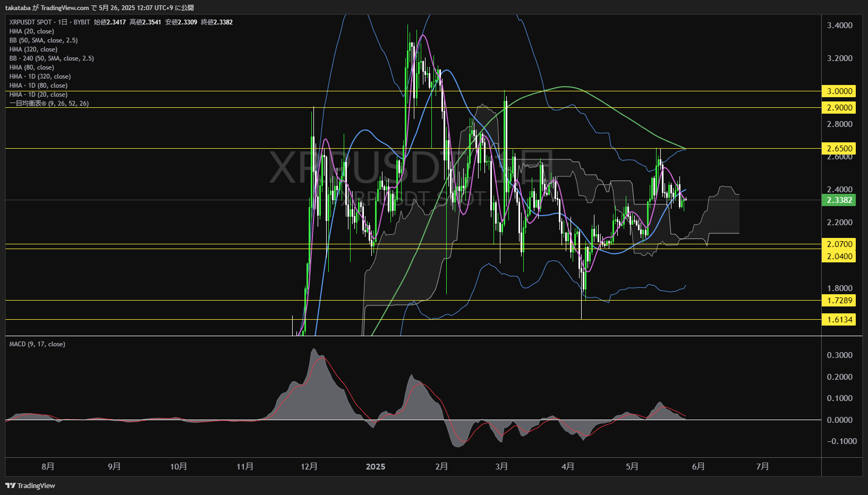Click the 安値 2.3309 low value

coord(181,22)
